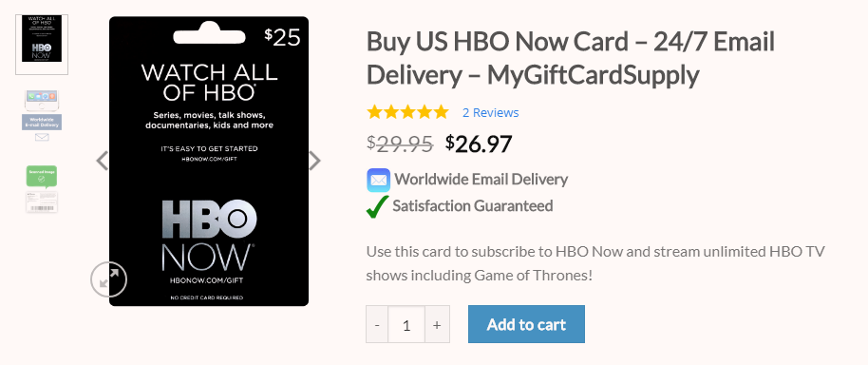Screen dimensions: 868x365
Task: Increase quantity with plus button
Action: (x=437, y=324)
